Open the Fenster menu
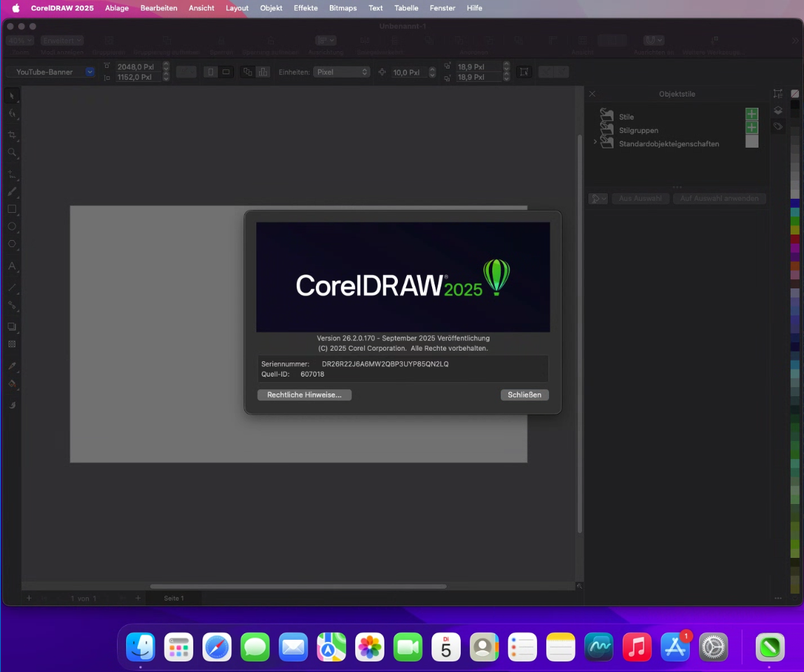Image resolution: width=804 pixels, height=672 pixels. click(443, 8)
